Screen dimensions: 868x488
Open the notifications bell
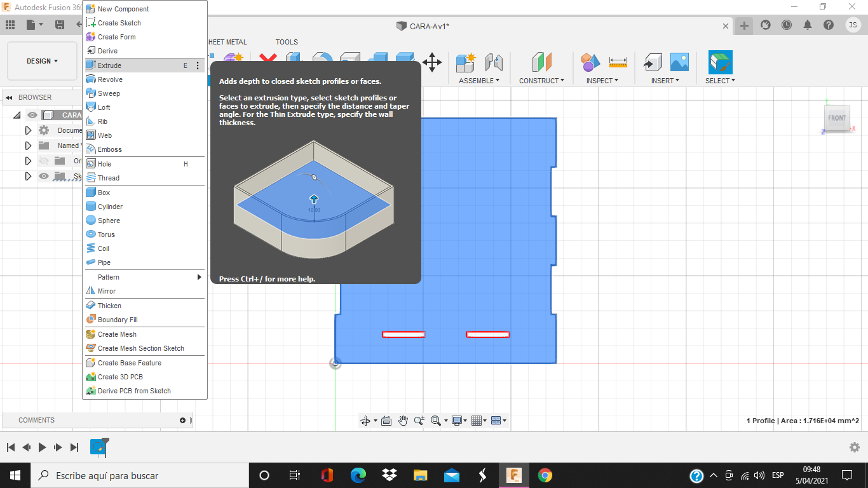point(808,25)
